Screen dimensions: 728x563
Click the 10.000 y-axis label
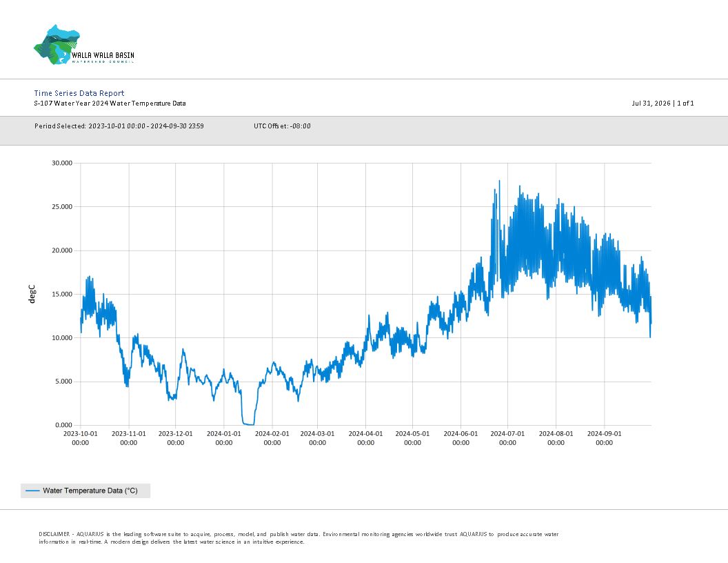click(62, 337)
